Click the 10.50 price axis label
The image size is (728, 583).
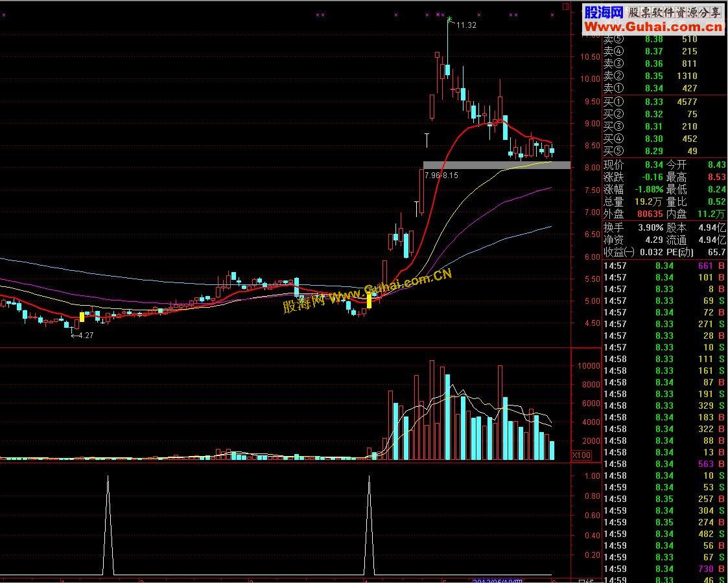590,56
